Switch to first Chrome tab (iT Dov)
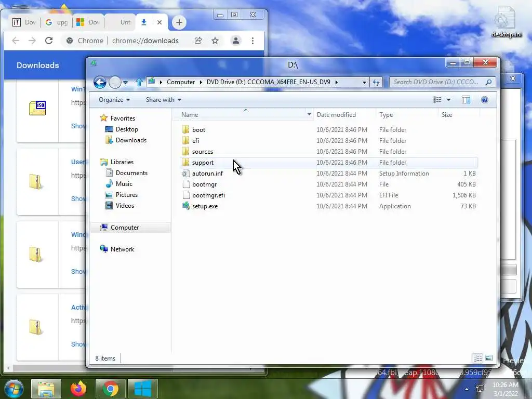The width and height of the screenshot is (532, 399). click(x=24, y=22)
